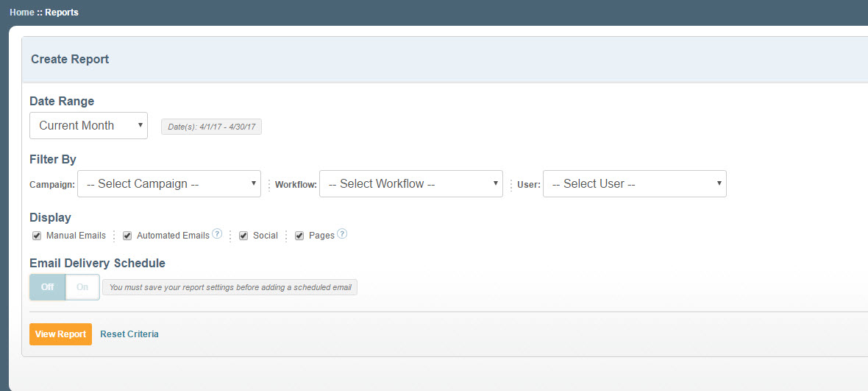
Task: Click the orange View Report button
Action: tap(60, 334)
